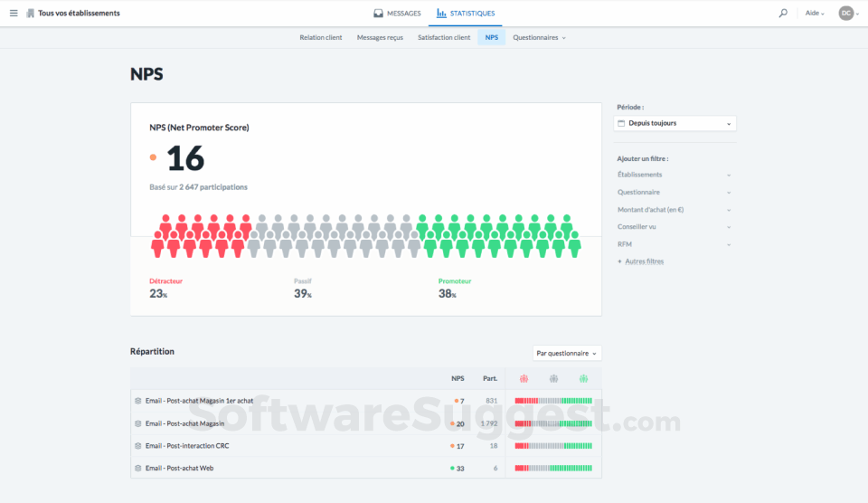Viewport: 868px width, 503px height.
Task: Select the Satisfaction client tab
Action: [x=444, y=37]
